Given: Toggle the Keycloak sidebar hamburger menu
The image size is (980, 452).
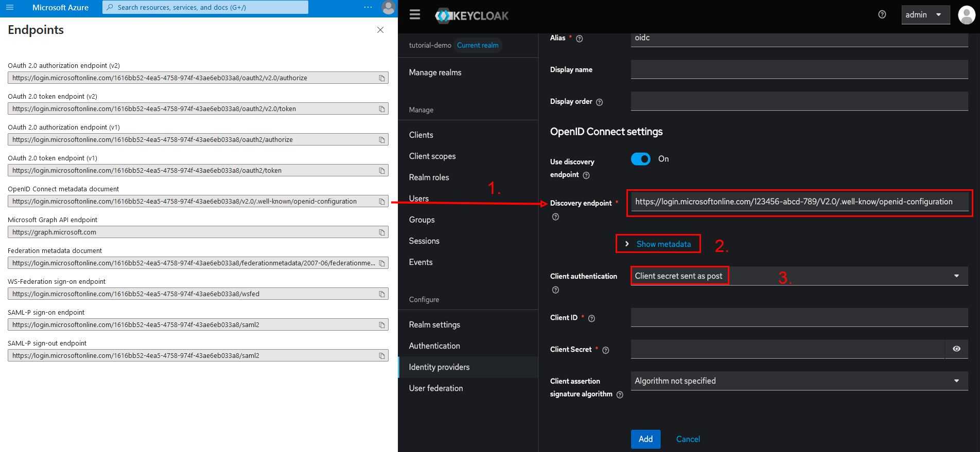Looking at the screenshot, I should [x=415, y=15].
